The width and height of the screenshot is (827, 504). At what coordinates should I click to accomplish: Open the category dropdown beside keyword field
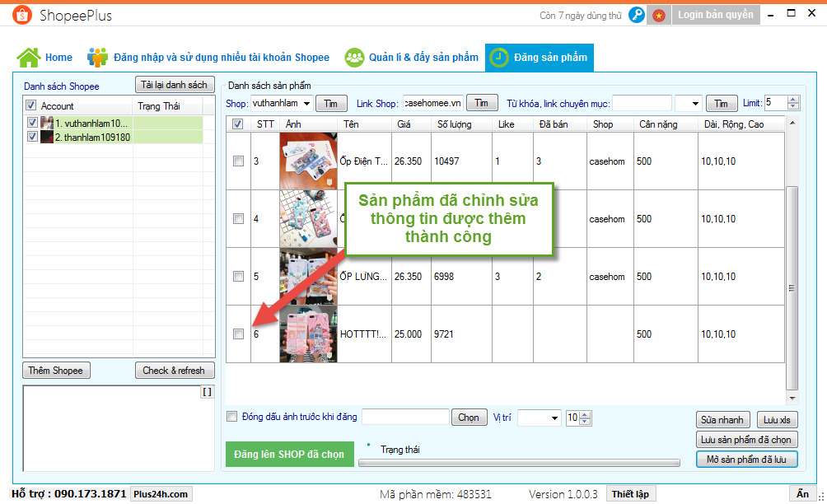click(694, 104)
